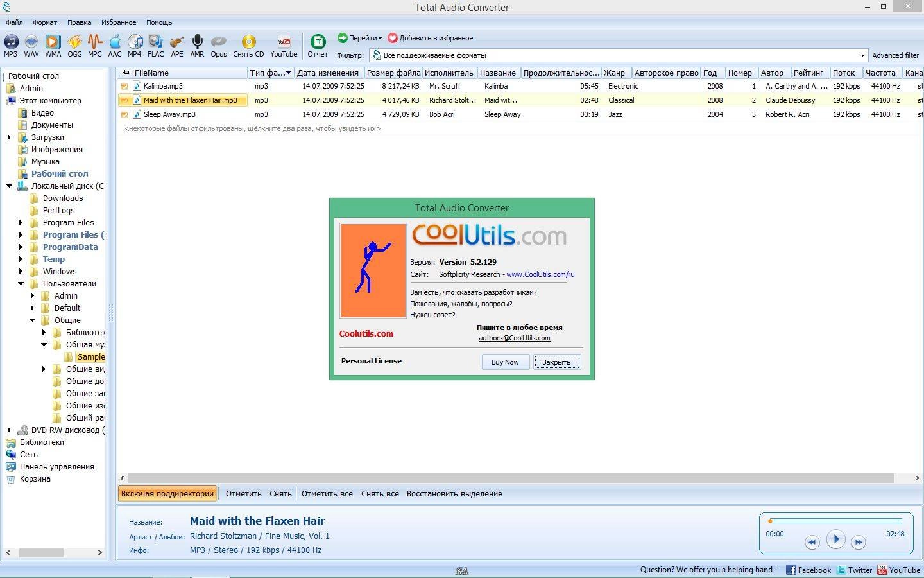This screenshot has width=924, height=578.
Task: Skip to next track in player
Action: pos(859,542)
